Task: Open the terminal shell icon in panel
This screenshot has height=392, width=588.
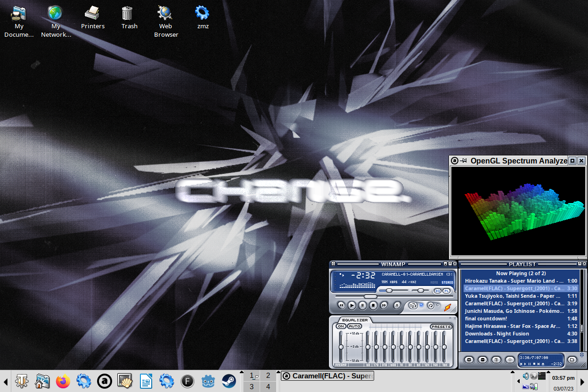Action: click(125, 381)
